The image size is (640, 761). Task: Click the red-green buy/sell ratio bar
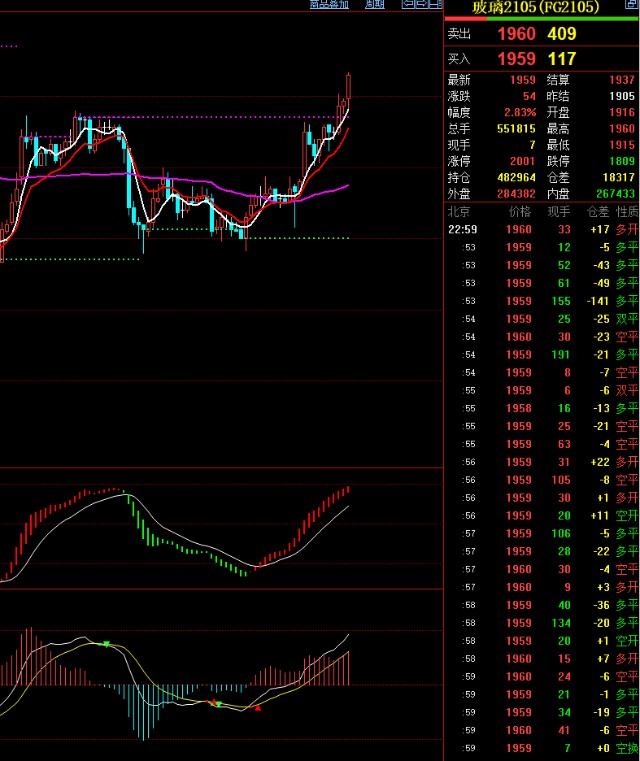[541, 18]
